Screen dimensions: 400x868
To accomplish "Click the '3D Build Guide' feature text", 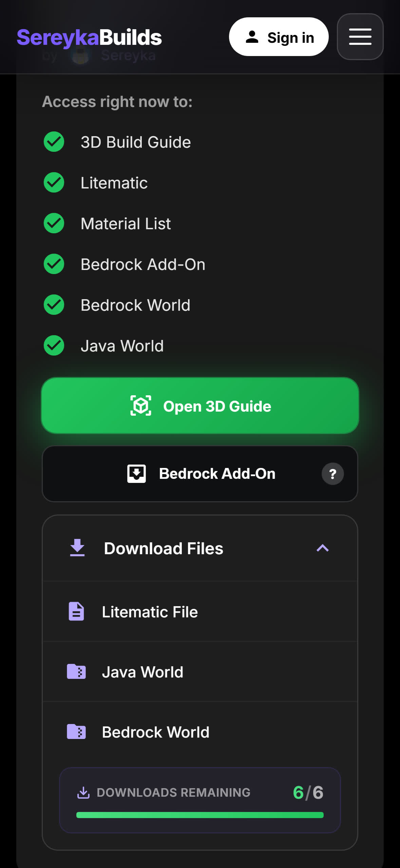I will [x=136, y=142].
